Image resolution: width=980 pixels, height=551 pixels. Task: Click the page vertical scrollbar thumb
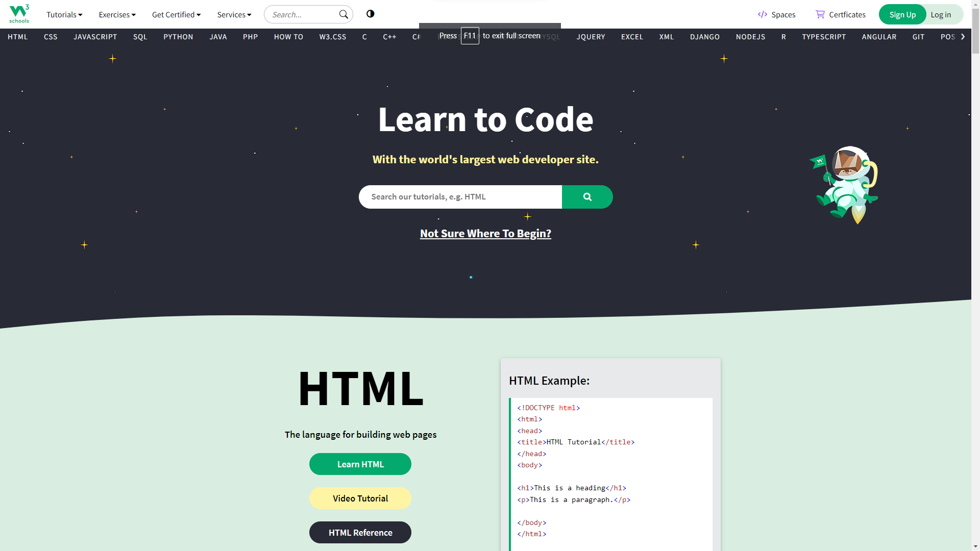coord(975,31)
